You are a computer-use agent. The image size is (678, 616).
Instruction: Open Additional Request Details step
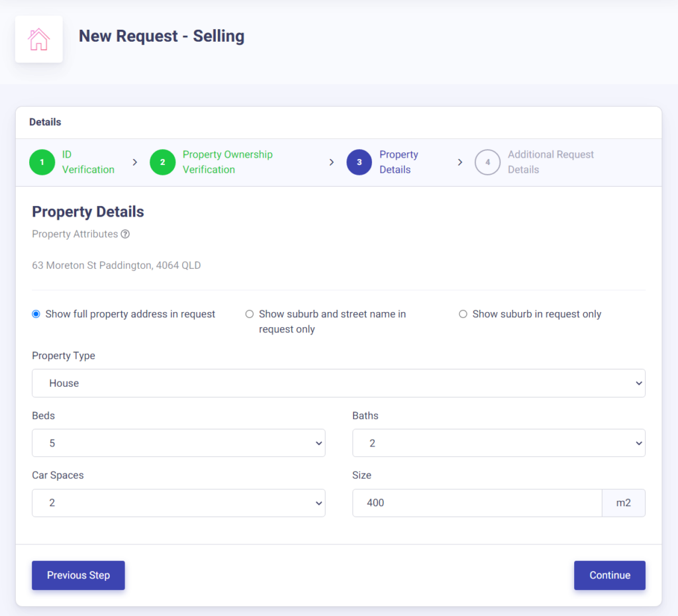tap(550, 162)
